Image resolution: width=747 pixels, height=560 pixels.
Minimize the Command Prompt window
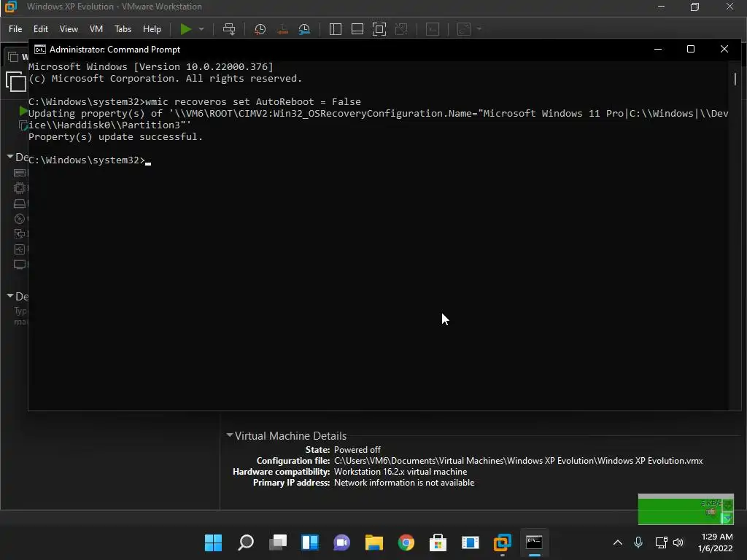click(x=658, y=49)
